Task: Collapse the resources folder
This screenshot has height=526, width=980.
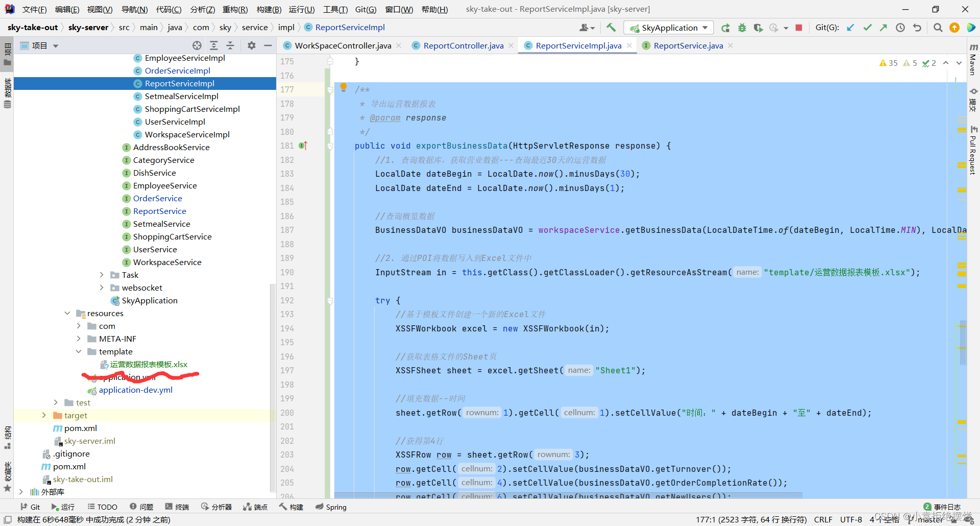Action: (67, 313)
